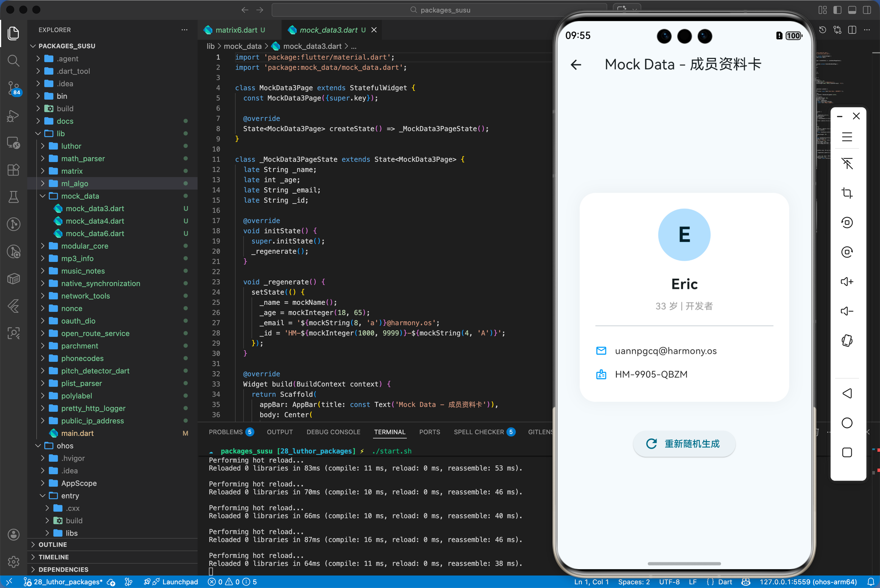880x588 pixels.
Task: Open the DEBUG CONSOLE panel tab
Action: (x=333, y=432)
